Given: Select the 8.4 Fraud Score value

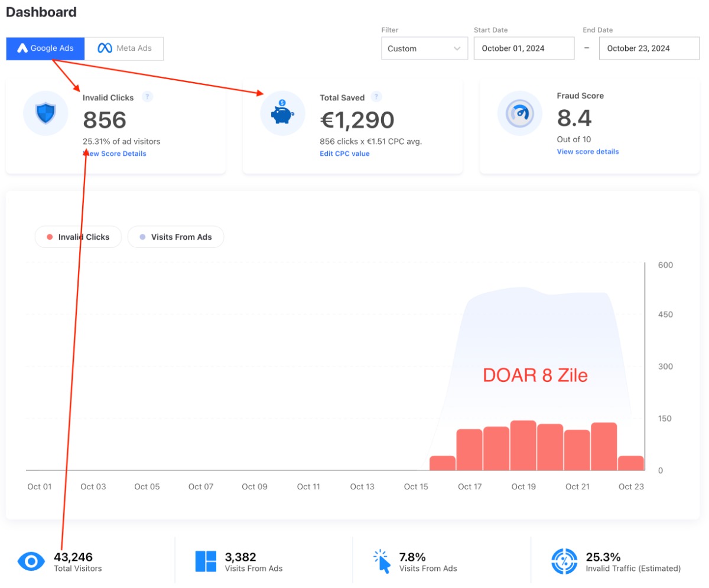Looking at the screenshot, I should point(574,118).
